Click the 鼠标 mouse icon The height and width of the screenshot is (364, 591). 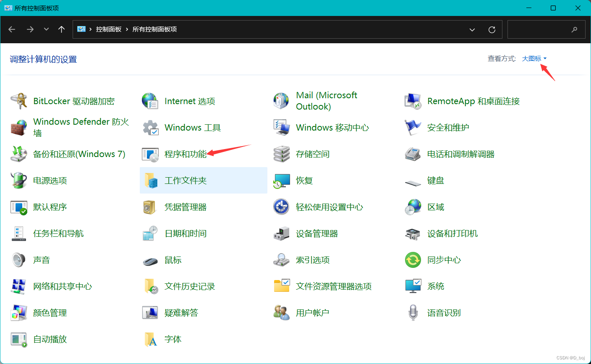coord(150,261)
